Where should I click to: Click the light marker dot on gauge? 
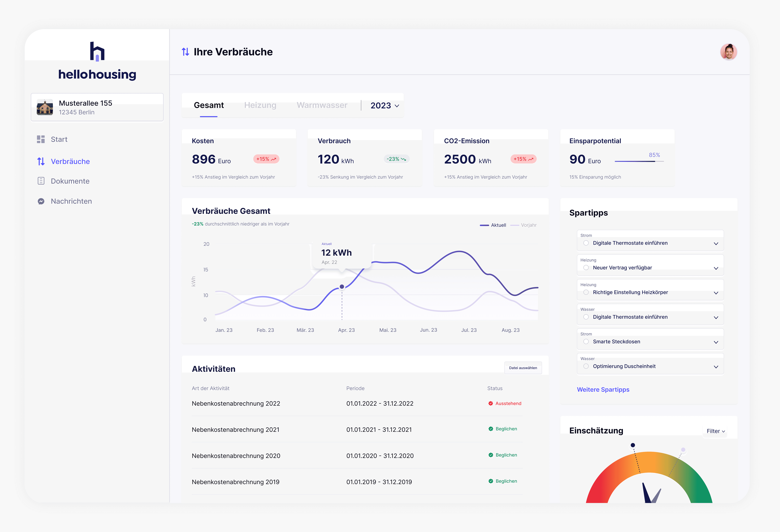[683, 450]
